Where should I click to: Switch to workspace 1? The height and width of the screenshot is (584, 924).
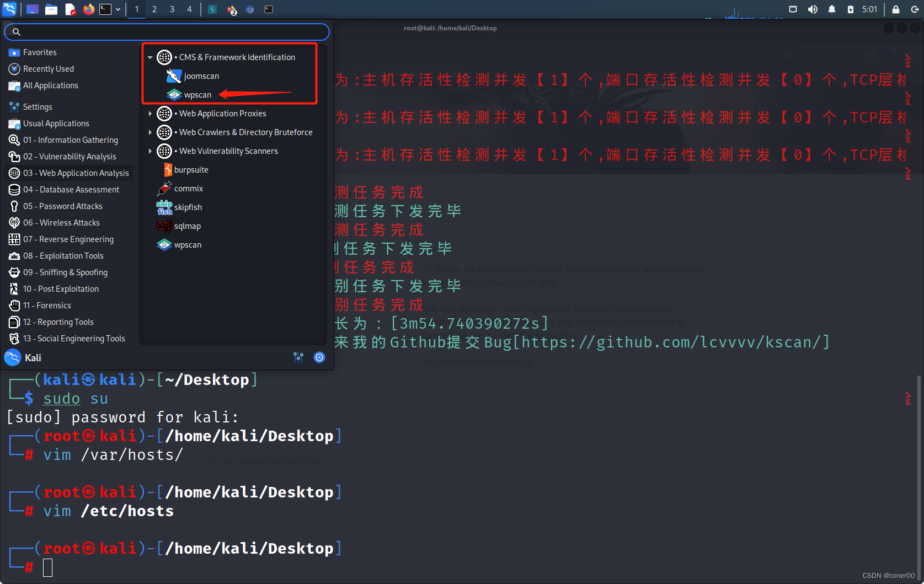tap(137, 9)
